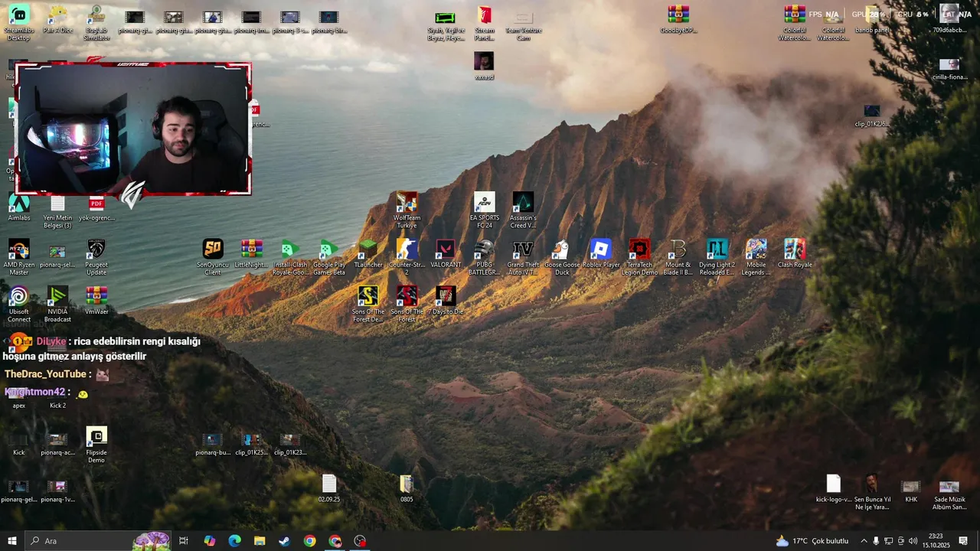Viewport: 980px width, 551px height.
Task: Select the Team Venture Cam icon
Action: click(x=523, y=23)
